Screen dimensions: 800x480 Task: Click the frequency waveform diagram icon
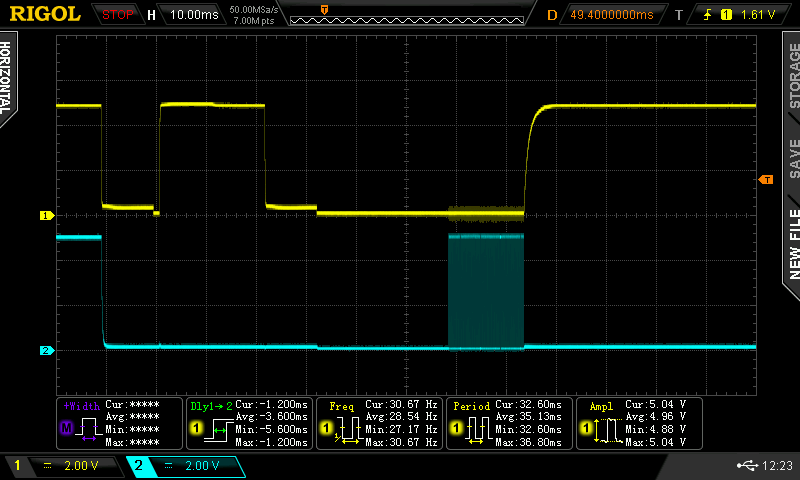click(348, 430)
